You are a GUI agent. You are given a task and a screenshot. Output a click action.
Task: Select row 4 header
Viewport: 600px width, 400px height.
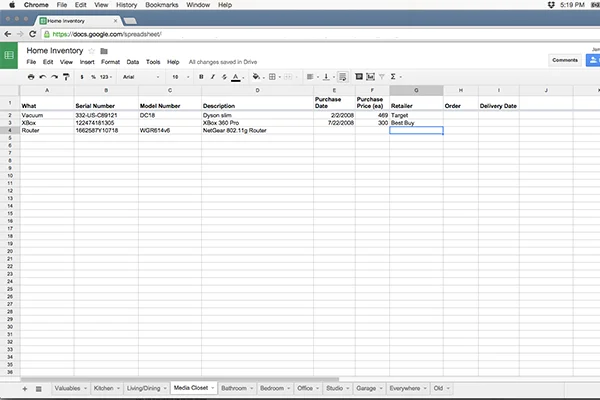pyautogui.click(x=10, y=131)
